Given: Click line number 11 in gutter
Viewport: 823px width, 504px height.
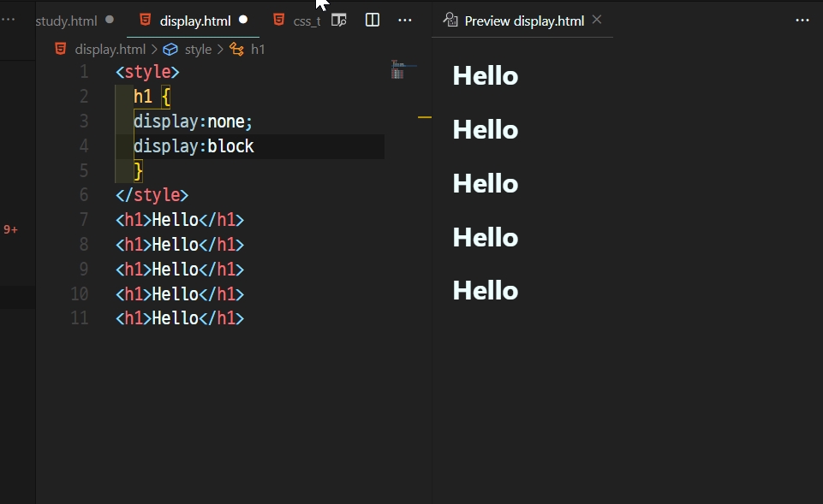Looking at the screenshot, I should click(80, 317).
